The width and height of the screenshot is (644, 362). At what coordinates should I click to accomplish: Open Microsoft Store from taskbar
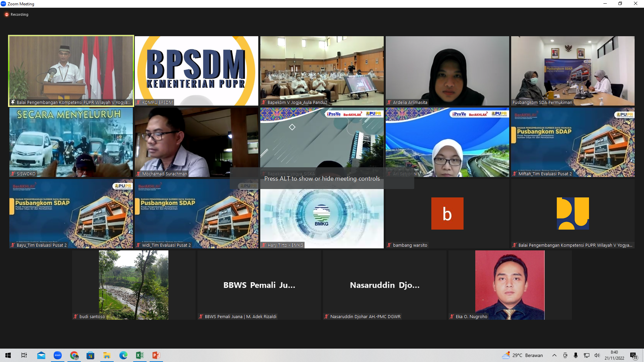click(91, 355)
